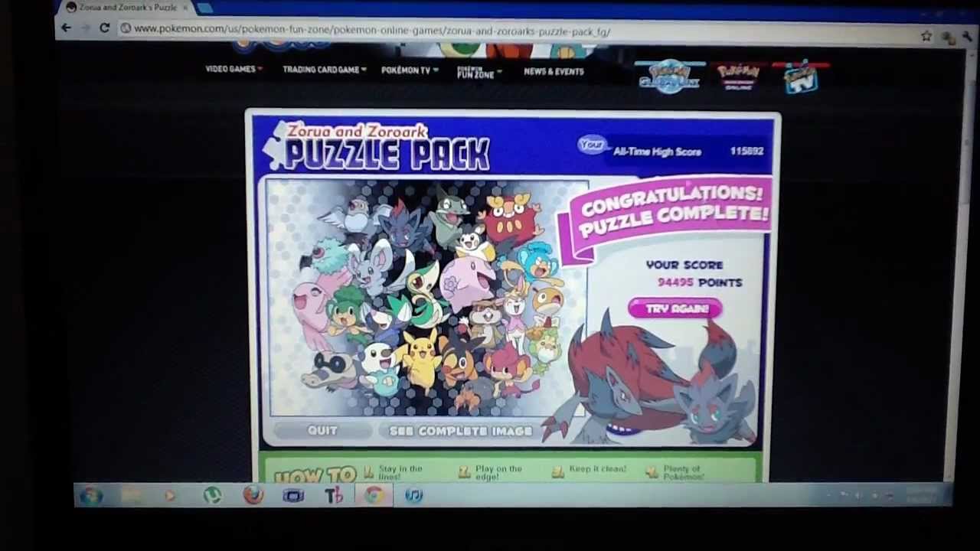Quit the puzzle game
Image resolution: width=980 pixels, height=551 pixels.
click(322, 431)
